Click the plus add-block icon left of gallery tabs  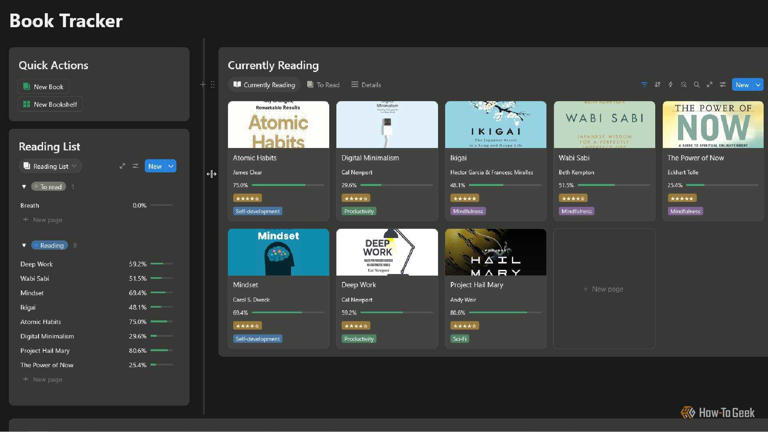pos(203,85)
